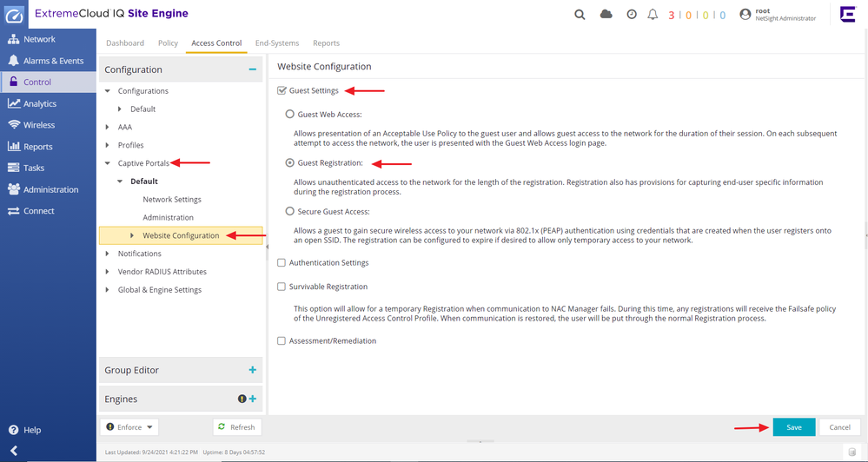Enable the Assessment/Remediation checkbox
The height and width of the screenshot is (462, 868).
[282, 340]
